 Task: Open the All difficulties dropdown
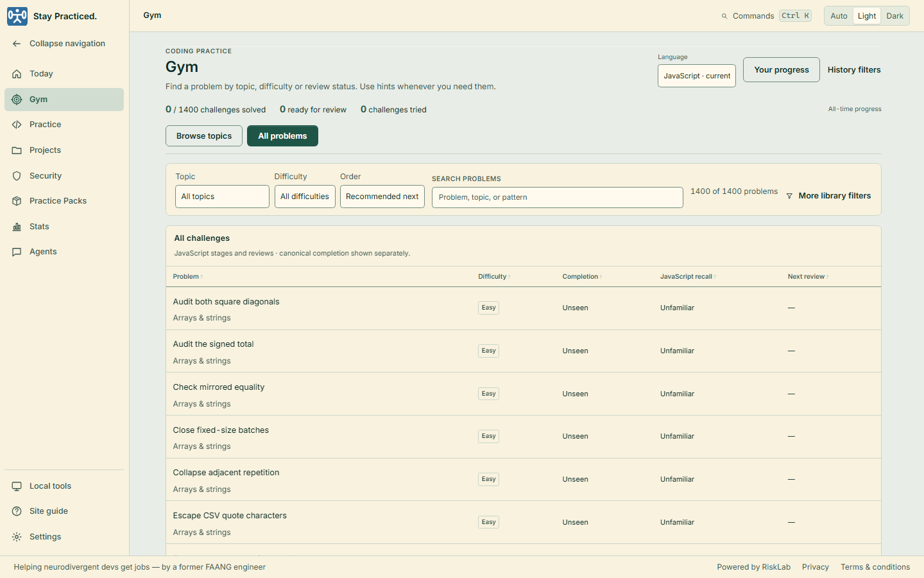pos(305,197)
